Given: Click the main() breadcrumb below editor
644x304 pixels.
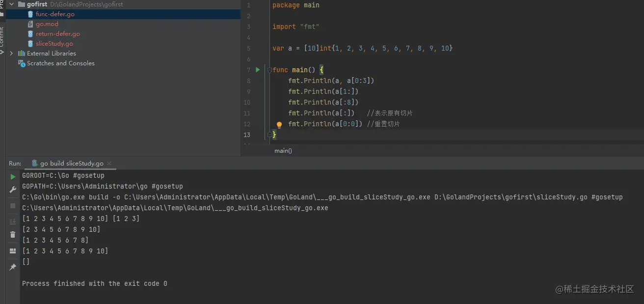Looking at the screenshot, I should 283,151.
